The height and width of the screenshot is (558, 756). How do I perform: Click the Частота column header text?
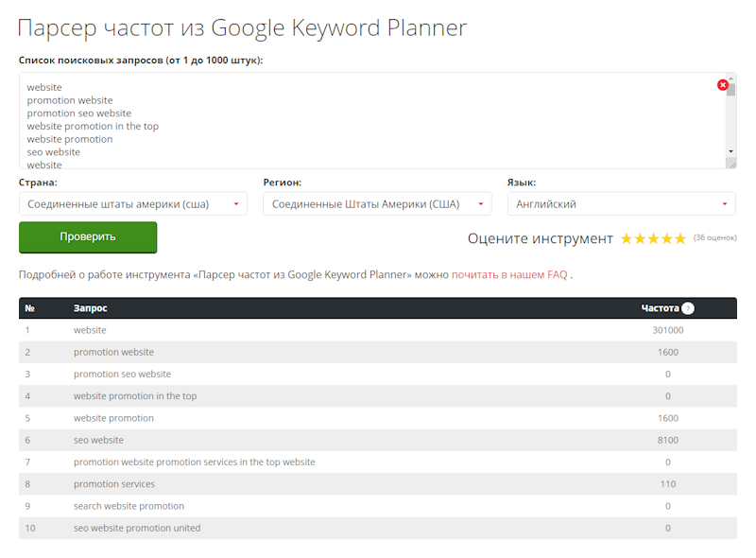point(660,308)
